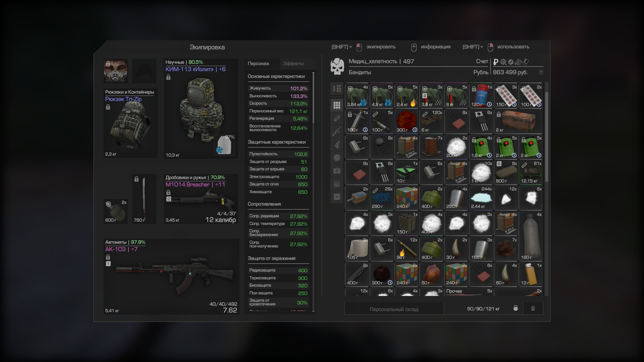Click the inventory sort icon
Image resolution: width=644 pixels, height=362 pixels.
(337, 88)
